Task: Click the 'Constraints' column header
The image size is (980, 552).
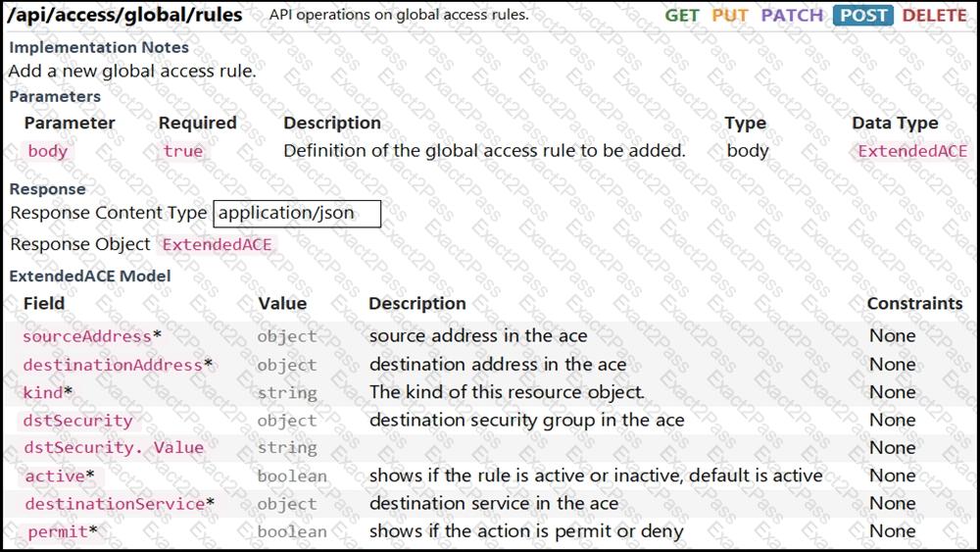Action: 914,303
